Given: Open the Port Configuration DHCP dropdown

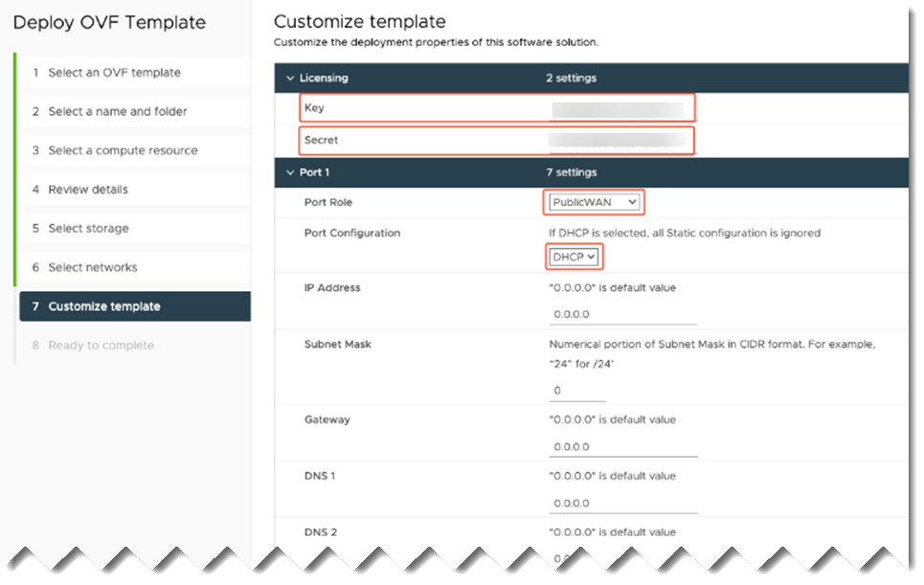Looking at the screenshot, I should tap(575, 257).
